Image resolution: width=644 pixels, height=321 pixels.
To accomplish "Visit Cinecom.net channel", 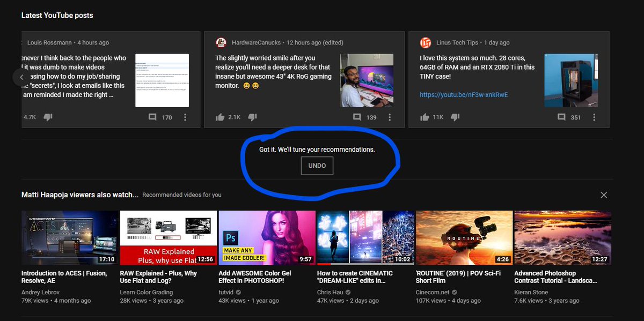I will 432,292.
